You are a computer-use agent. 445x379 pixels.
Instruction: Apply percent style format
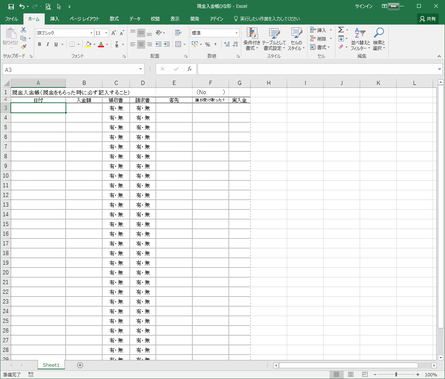(x=207, y=44)
